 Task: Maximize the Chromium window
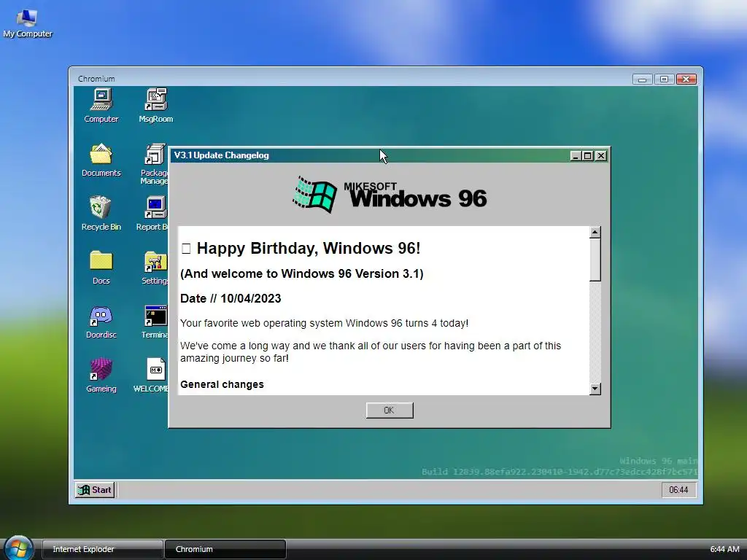[664, 79]
